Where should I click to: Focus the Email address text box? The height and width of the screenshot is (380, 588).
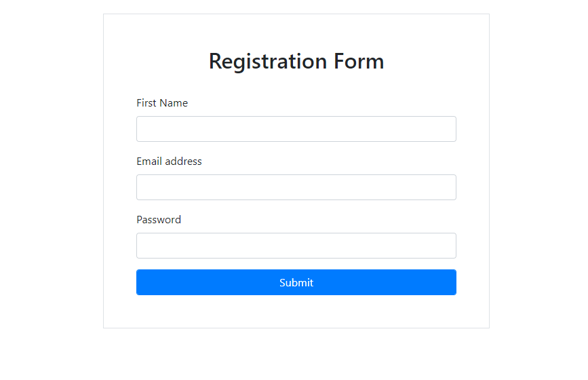[296, 187]
